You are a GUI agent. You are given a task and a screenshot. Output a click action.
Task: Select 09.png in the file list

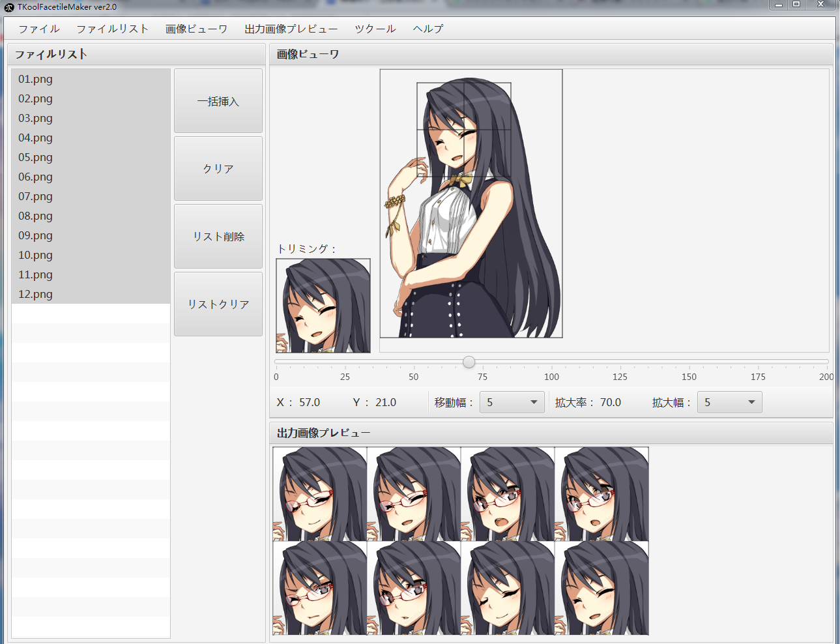tap(91, 235)
